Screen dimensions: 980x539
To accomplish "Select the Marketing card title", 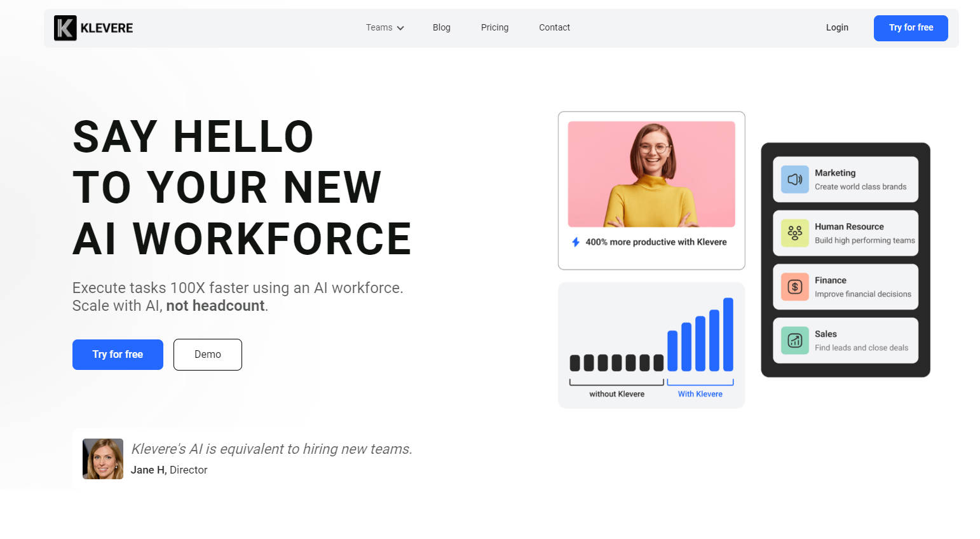I will point(834,173).
